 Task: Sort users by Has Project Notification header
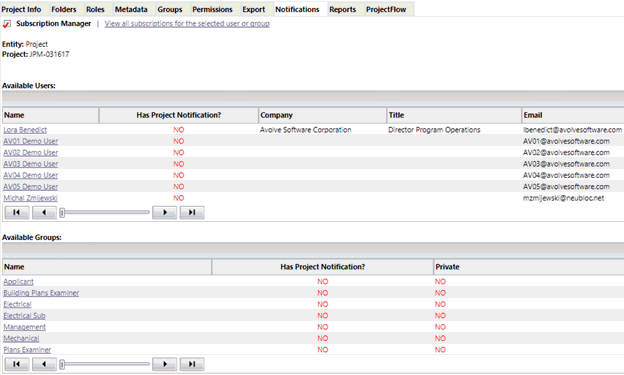(x=179, y=115)
